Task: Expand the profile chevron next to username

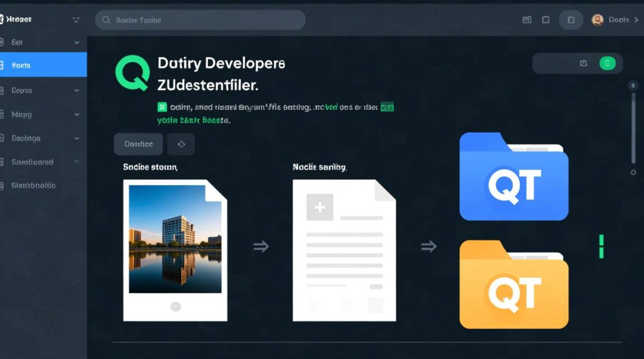Action: click(636, 20)
